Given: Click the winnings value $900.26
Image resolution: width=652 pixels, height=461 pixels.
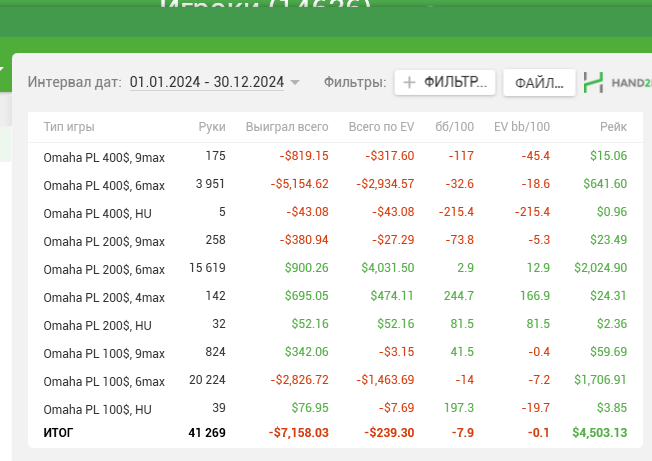Looking at the screenshot, I should 306,268.
